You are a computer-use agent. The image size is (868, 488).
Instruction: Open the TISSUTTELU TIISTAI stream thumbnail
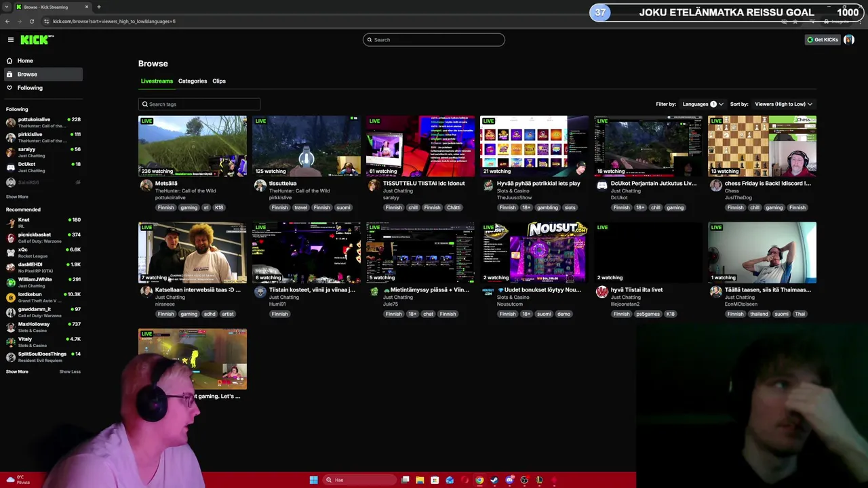pyautogui.click(x=420, y=146)
